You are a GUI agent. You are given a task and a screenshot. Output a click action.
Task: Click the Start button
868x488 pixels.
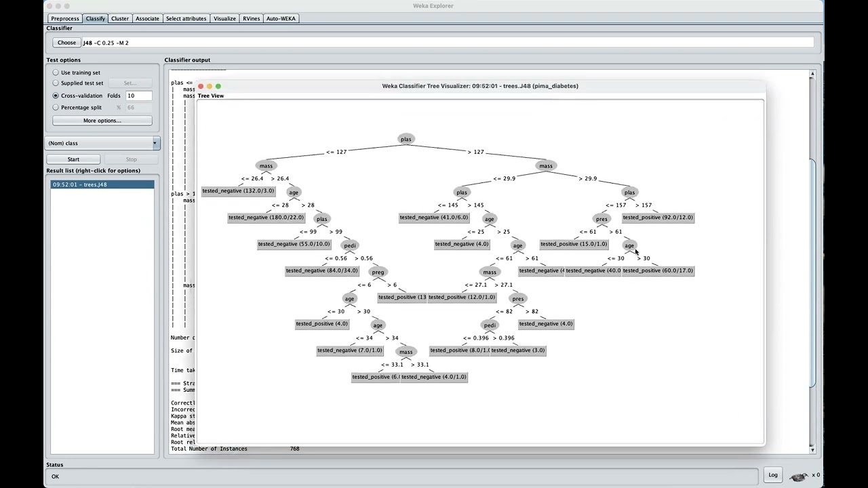tap(73, 159)
